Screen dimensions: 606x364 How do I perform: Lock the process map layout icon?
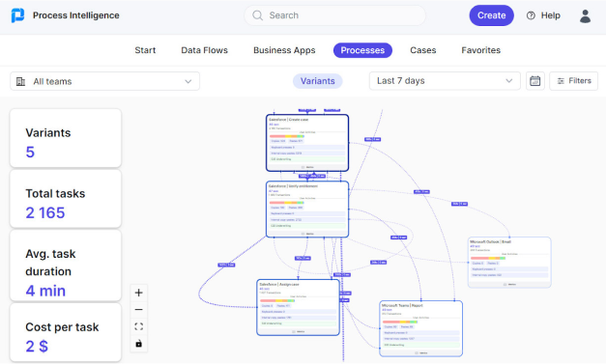click(x=139, y=344)
